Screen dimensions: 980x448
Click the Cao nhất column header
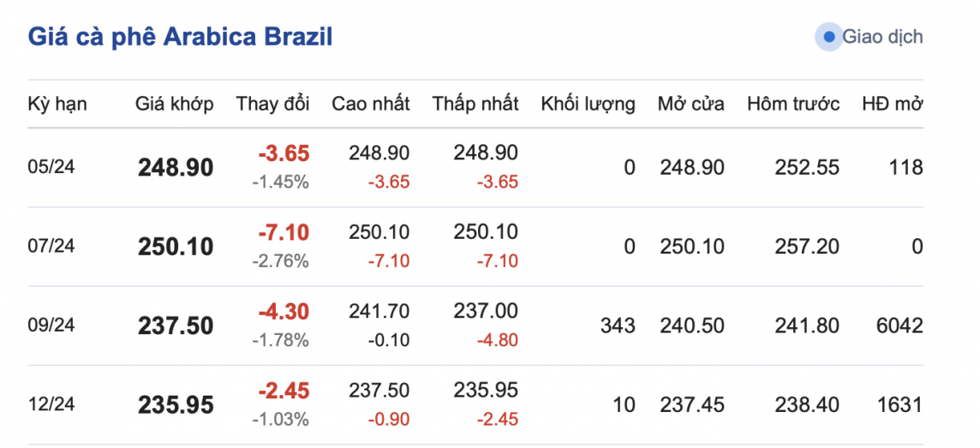click(370, 105)
